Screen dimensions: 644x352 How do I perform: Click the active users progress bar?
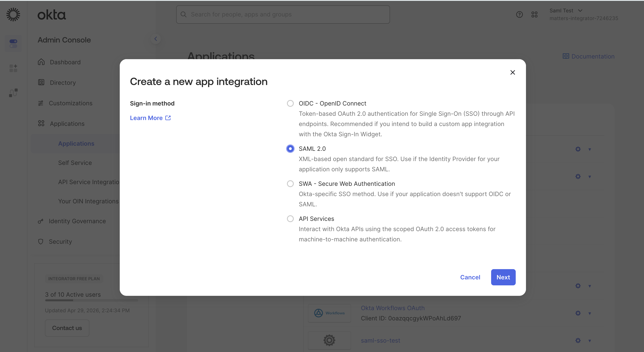[92, 300]
